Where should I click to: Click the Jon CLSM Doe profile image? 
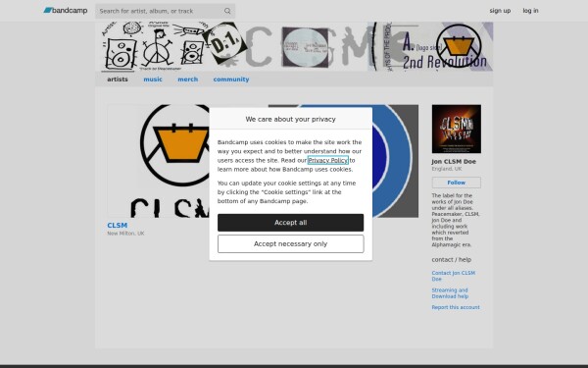tap(457, 129)
